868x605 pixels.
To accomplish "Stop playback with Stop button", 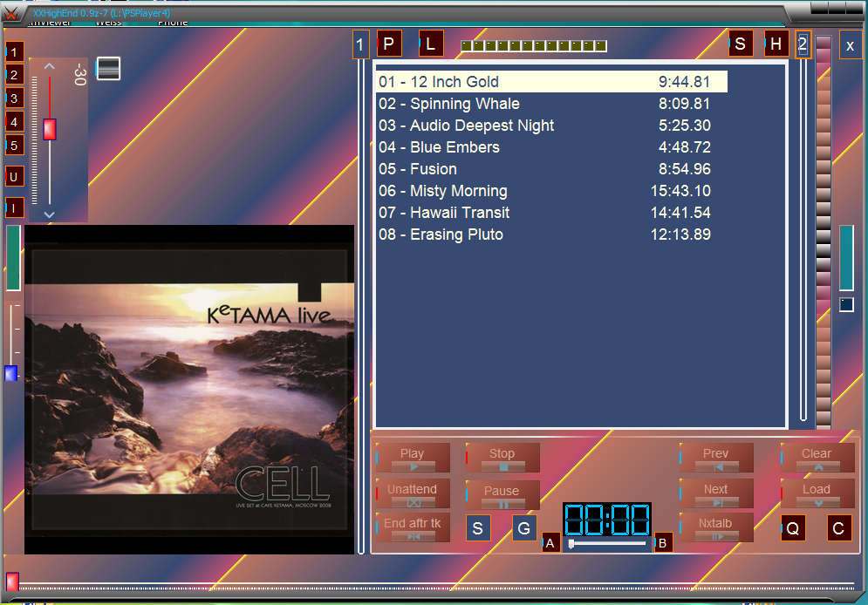I will 502,458.
